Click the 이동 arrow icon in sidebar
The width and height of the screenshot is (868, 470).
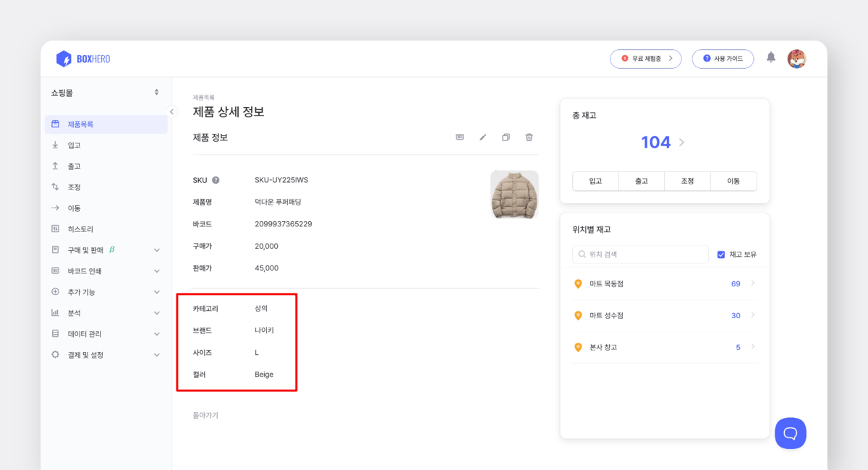pos(54,208)
